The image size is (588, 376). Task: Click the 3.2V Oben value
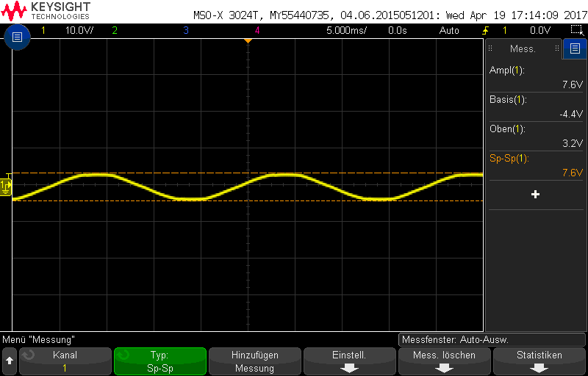pos(573,143)
